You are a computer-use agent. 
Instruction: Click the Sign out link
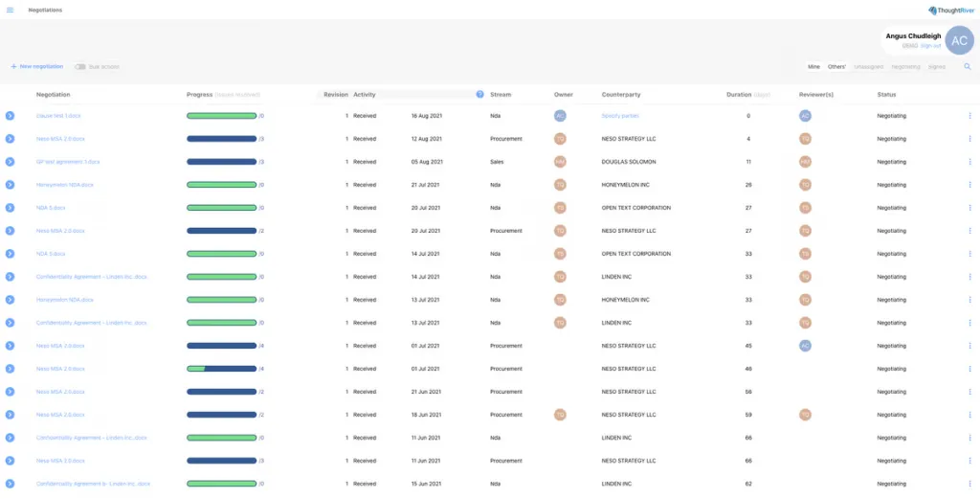(x=931, y=45)
